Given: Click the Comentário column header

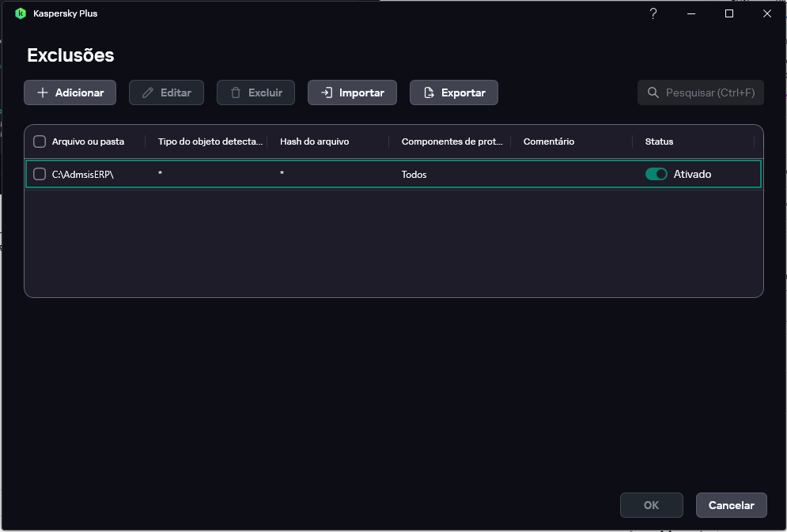Looking at the screenshot, I should (548, 141).
